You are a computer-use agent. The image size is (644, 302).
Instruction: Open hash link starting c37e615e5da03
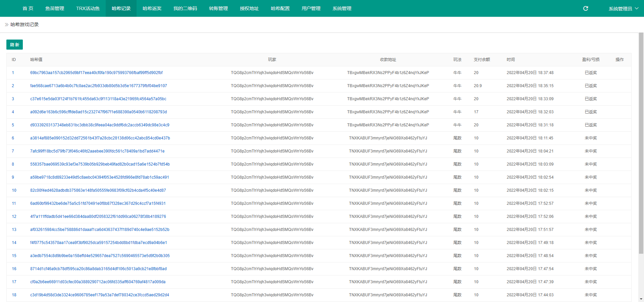(98, 99)
